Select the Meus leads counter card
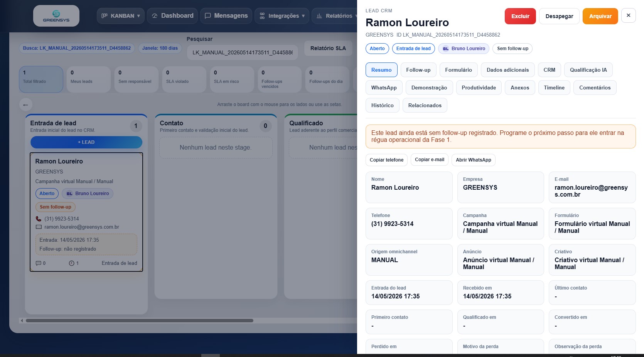The width and height of the screenshot is (644, 357). [x=89, y=79]
